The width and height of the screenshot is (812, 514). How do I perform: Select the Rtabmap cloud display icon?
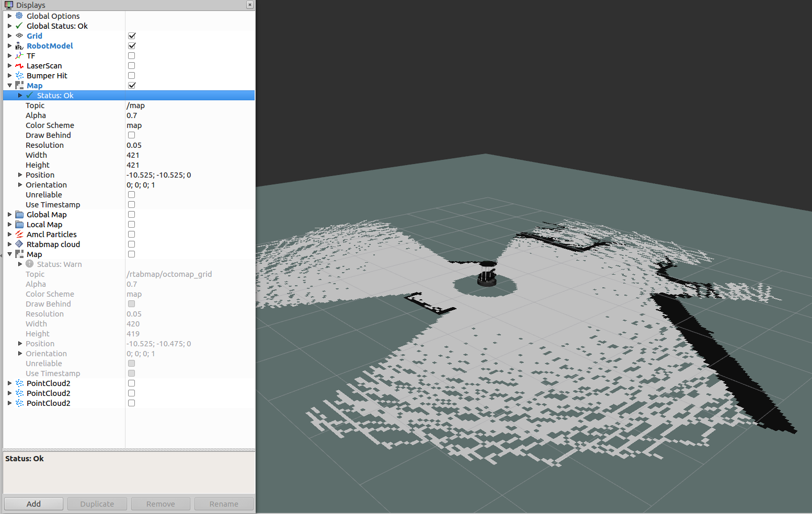pyautogui.click(x=19, y=244)
